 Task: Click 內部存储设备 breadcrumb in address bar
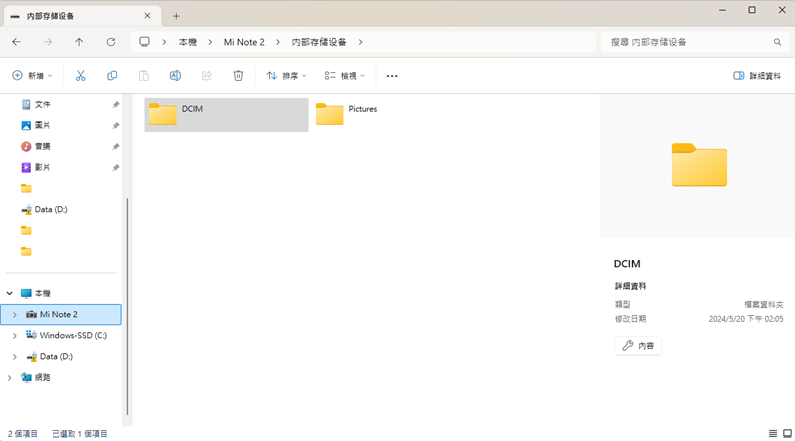coord(319,42)
